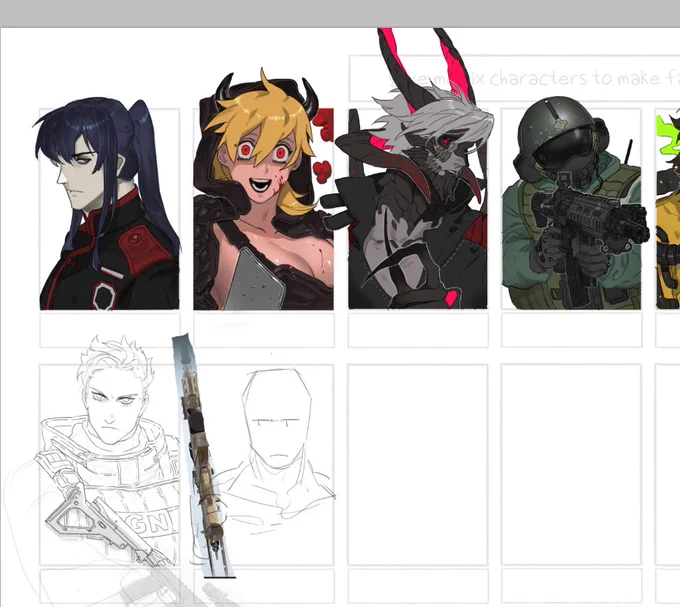Click the empty portrait frame below the soldier
The width and height of the screenshot is (680, 607).
[572, 465]
